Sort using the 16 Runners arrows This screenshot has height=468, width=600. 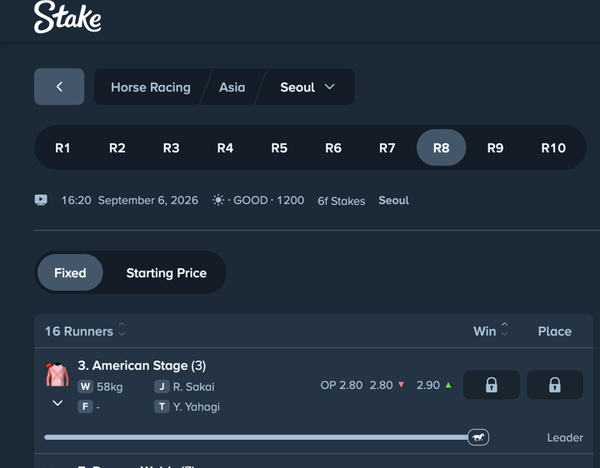click(x=122, y=329)
